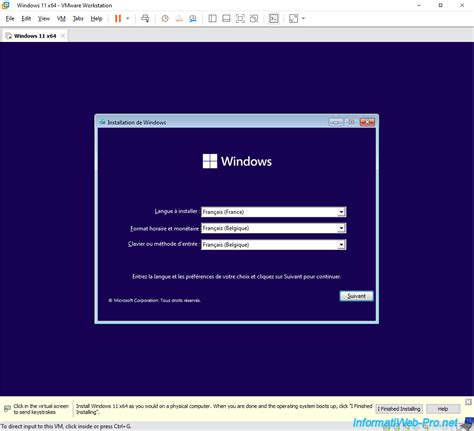Open the Tabs menu

coord(78,19)
